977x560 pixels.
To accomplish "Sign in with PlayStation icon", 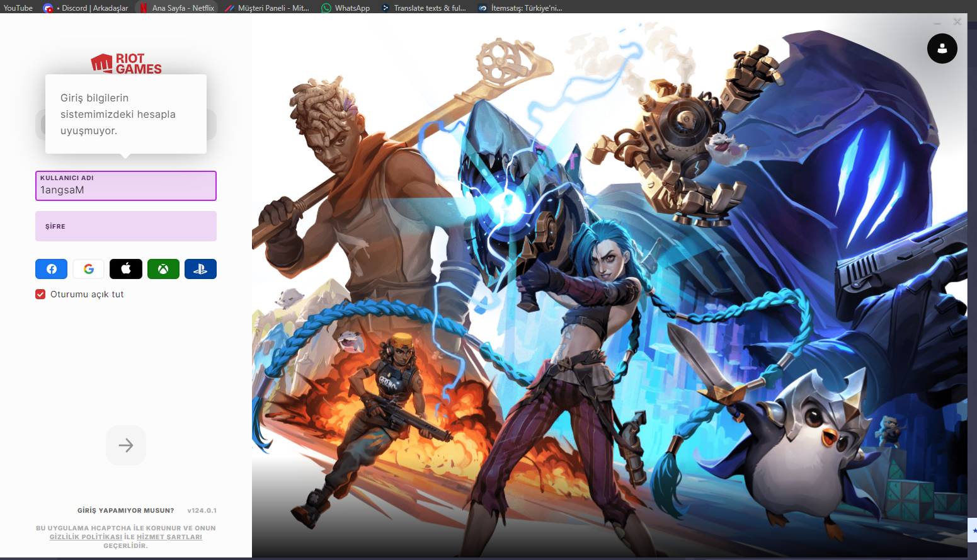I will pos(200,269).
